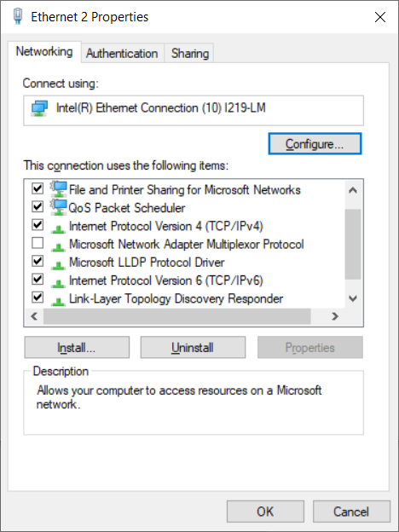399x532 pixels.
Task: Click the horizontal scroll right arrow
Action: (x=335, y=316)
